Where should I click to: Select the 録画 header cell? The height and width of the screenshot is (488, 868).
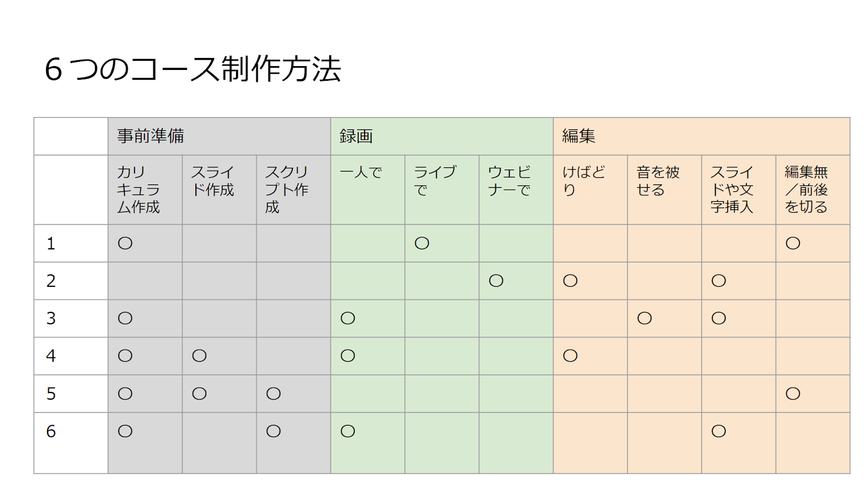point(442,136)
